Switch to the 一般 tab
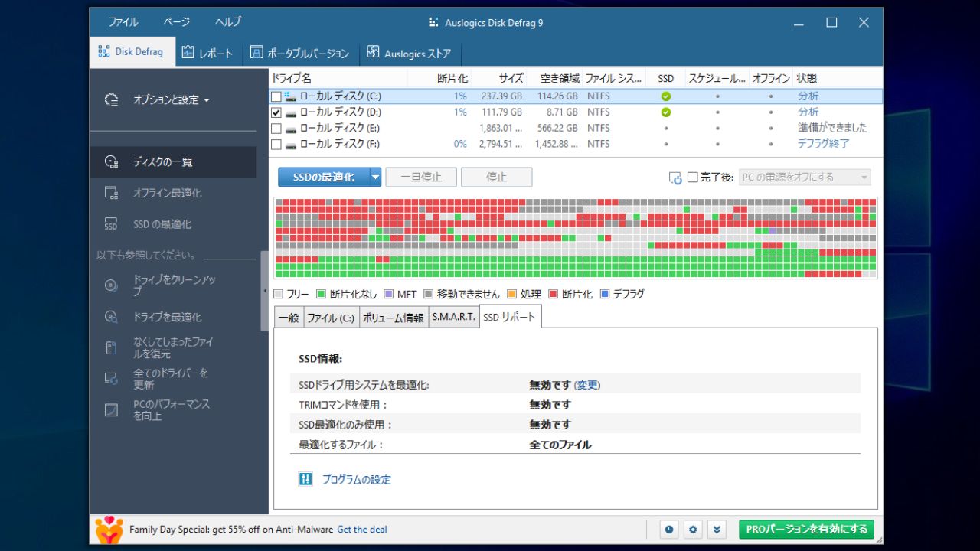 289,318
